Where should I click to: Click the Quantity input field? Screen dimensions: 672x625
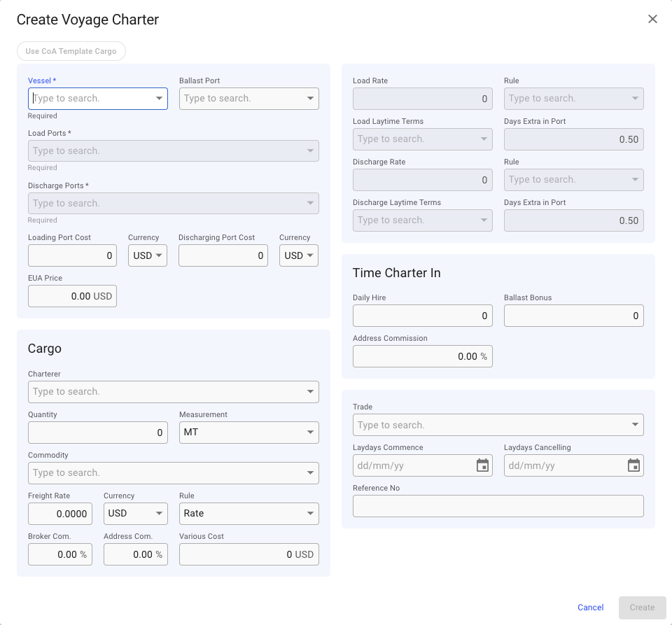(97, 433)
